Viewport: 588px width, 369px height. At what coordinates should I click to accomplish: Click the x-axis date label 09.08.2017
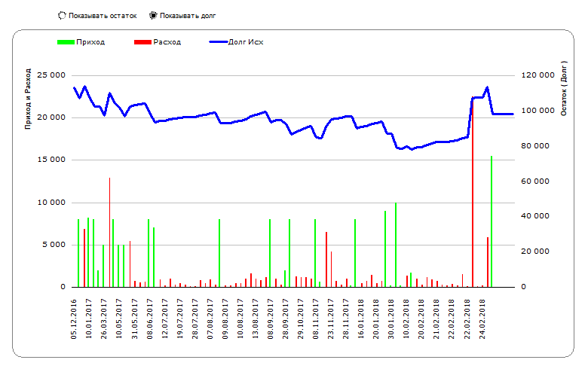[x=225, y=319]
